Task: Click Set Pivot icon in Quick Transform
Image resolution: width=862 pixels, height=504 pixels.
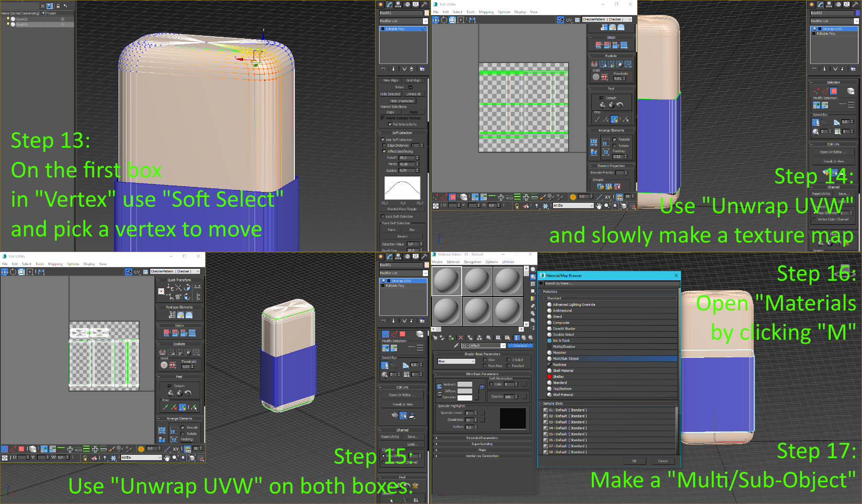Action: [x=161, y=291]
